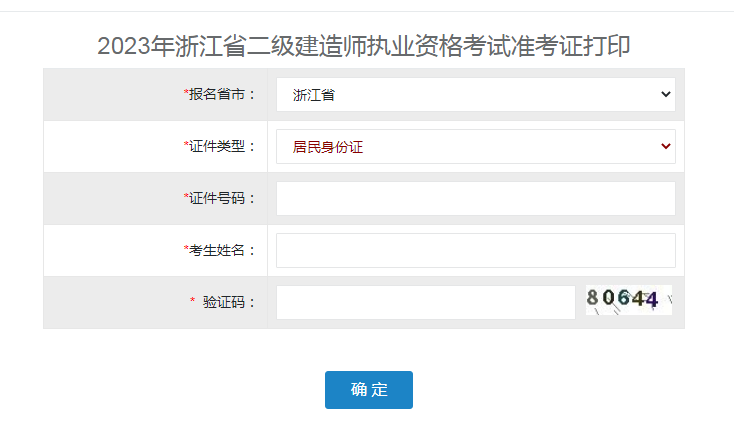The image size is (734, 422).
Task: Click the 考生姓名 field label
Action: [x=222, y=251]
